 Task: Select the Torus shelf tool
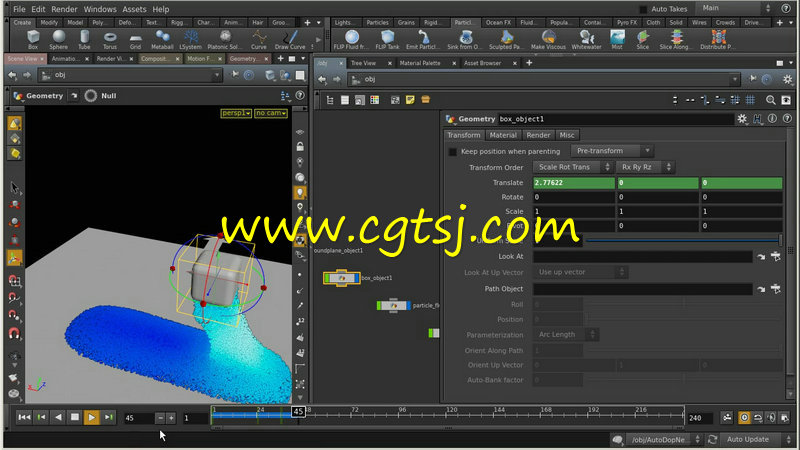coord(110,39)
